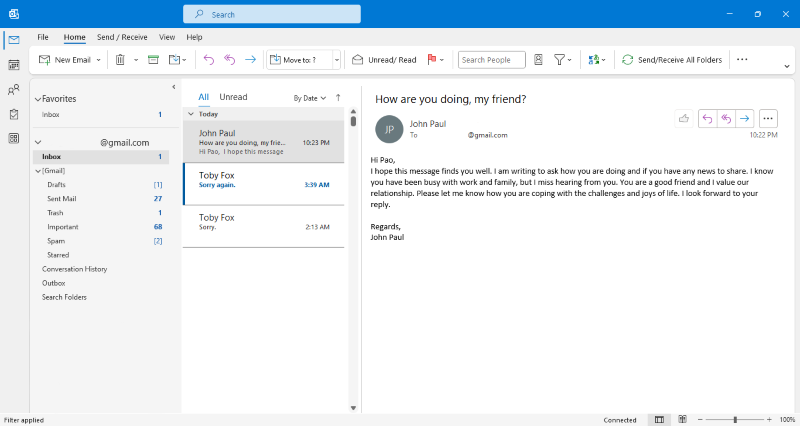Click the Archive icon in the ribbon
800x426 pixels.
click(x=153, y=60)
